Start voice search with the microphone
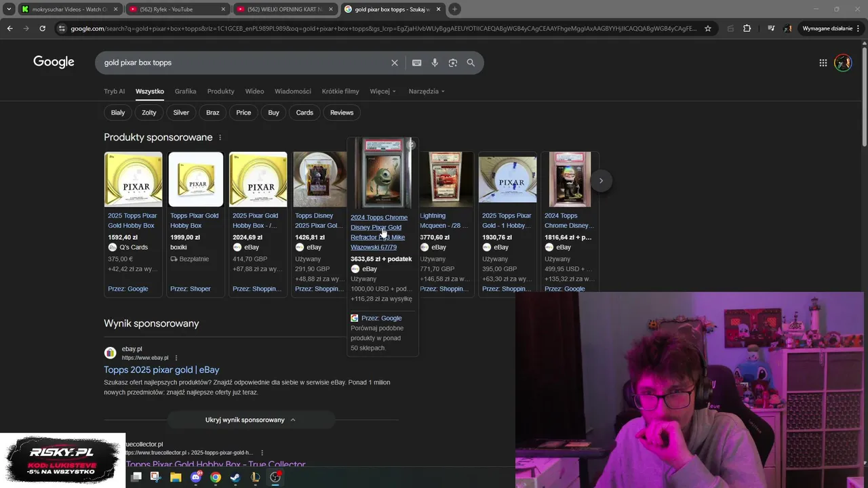The height and width of the screenshot is (488, 868). pos(435,62)
